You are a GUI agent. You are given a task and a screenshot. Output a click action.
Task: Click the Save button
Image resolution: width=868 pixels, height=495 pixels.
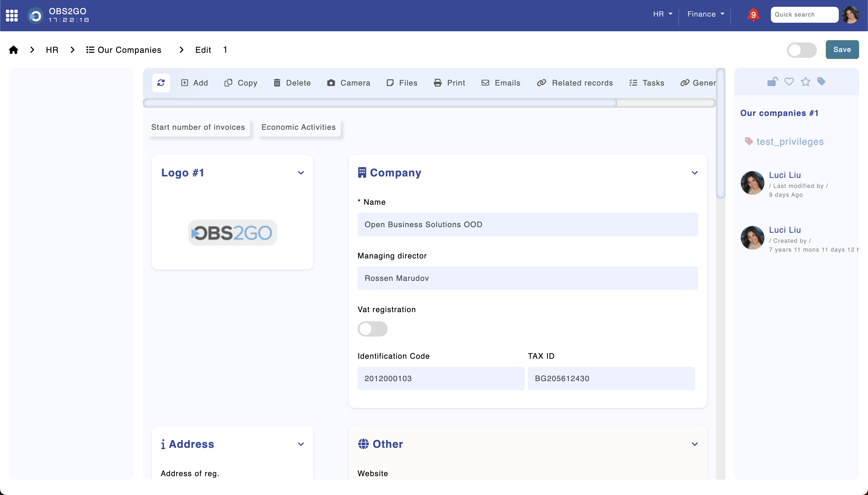(x=841, y=50)
